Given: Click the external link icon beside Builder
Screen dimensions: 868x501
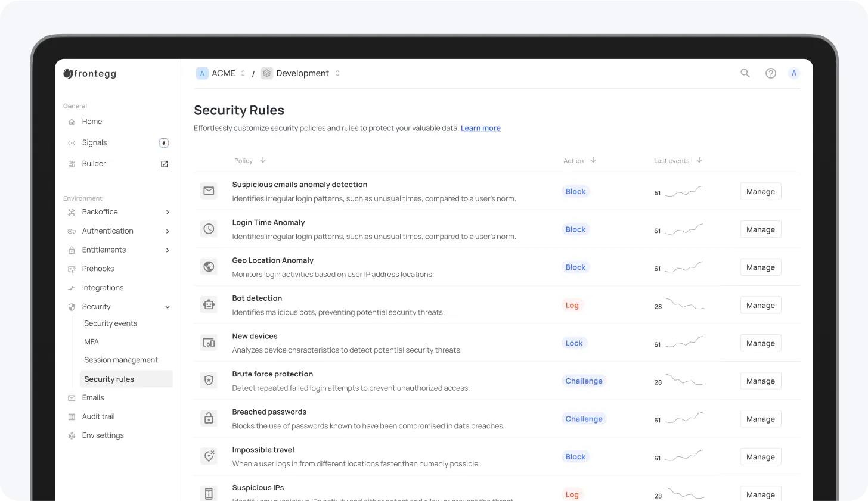Looking at the screenshot, I should coord(165,164).
